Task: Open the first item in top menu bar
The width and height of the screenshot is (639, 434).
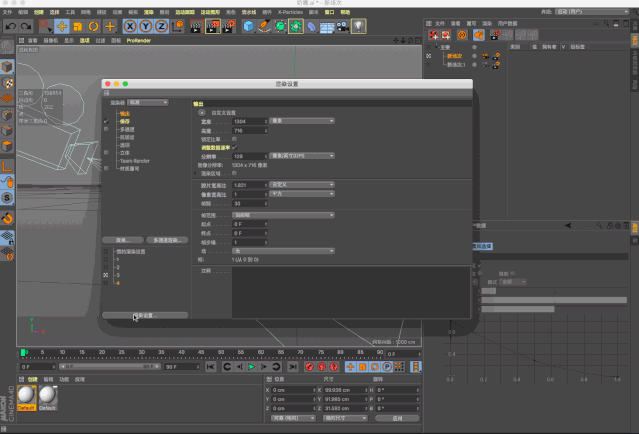Action: 7,12
